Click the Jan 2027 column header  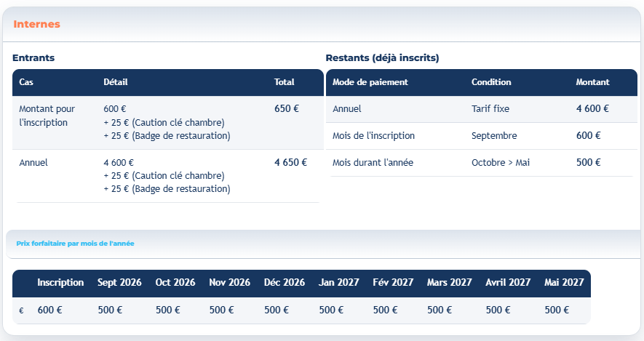pyautogui.click(x=339, y=283)
